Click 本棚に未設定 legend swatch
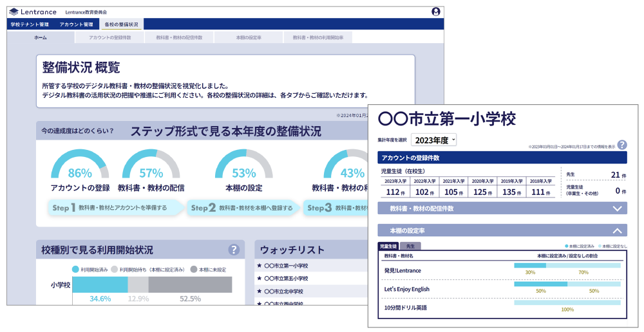 pos(193,270)
